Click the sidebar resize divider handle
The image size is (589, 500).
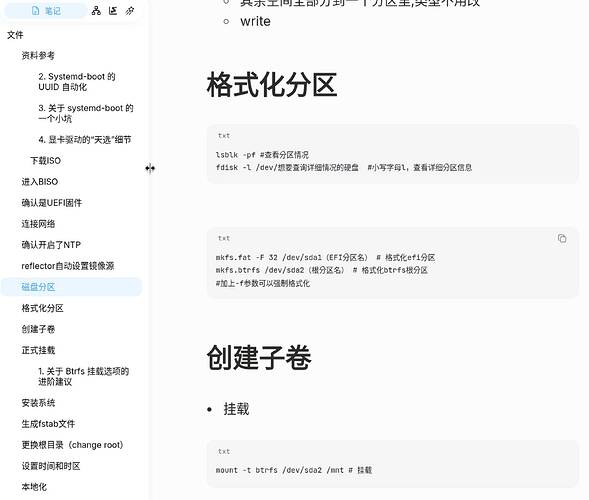(150, 168)
